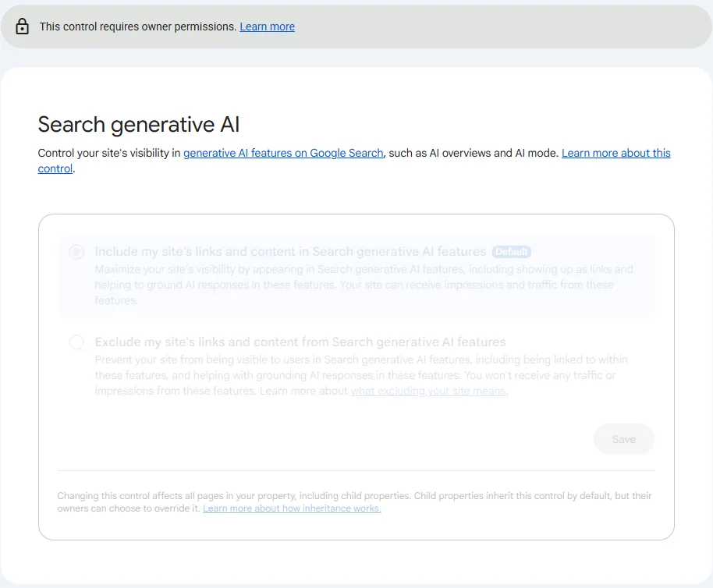The height and width of the screenshot is (588, 713).
Task: Follow the Learn more about this control link
Action: click(x=616, y=153)
